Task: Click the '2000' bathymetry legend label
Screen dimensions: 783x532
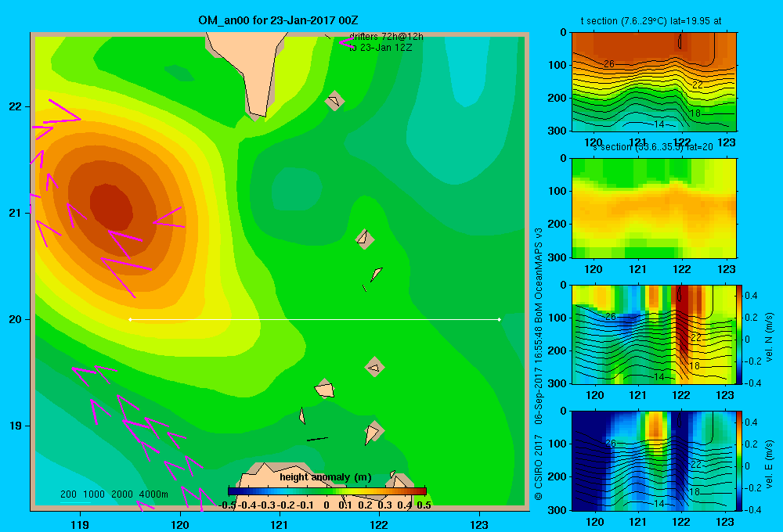Action: pos(122,494)
